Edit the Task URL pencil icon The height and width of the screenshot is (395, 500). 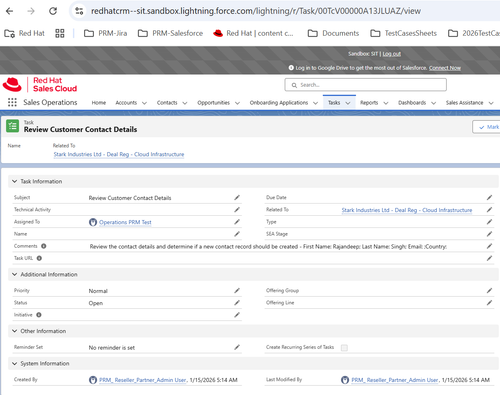(x=489, y=258)
